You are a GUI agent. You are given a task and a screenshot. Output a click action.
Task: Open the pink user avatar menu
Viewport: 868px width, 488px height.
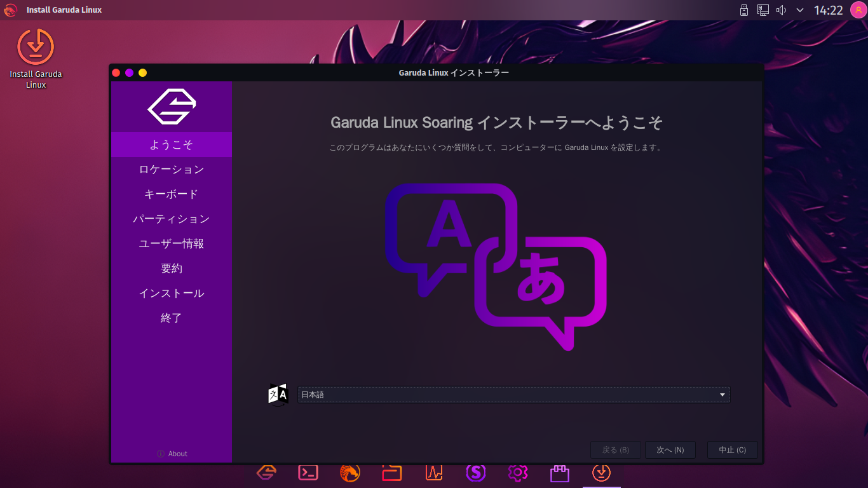pyautogui.click(x=858, y=10)
